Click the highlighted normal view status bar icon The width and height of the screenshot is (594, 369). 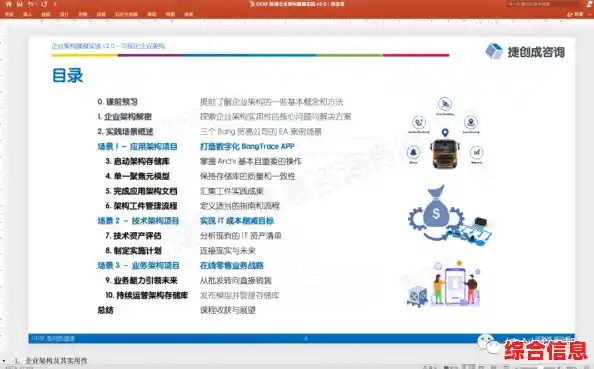[x=469, y=367]
